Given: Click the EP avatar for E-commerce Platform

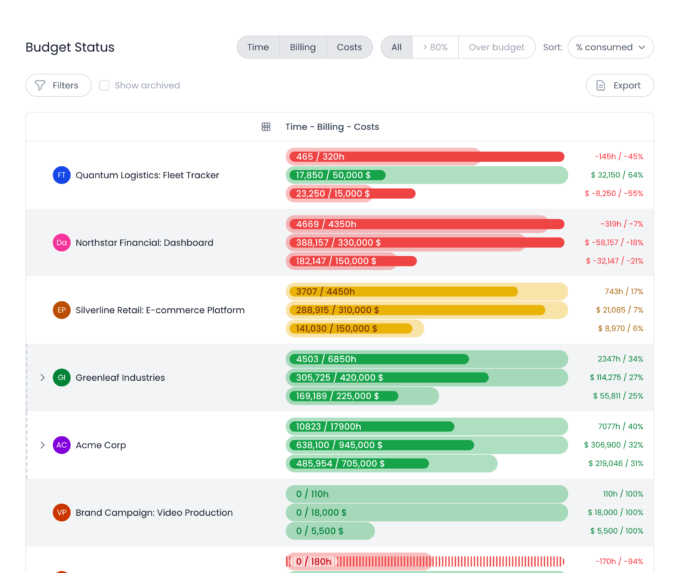Looking at the screenshot, I should 62,310.
